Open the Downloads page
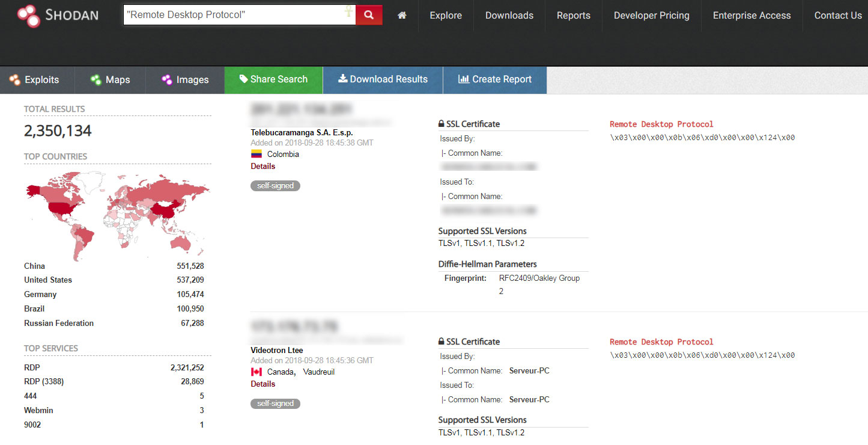The height and width of the screenshot is (445, 868). 509,16
